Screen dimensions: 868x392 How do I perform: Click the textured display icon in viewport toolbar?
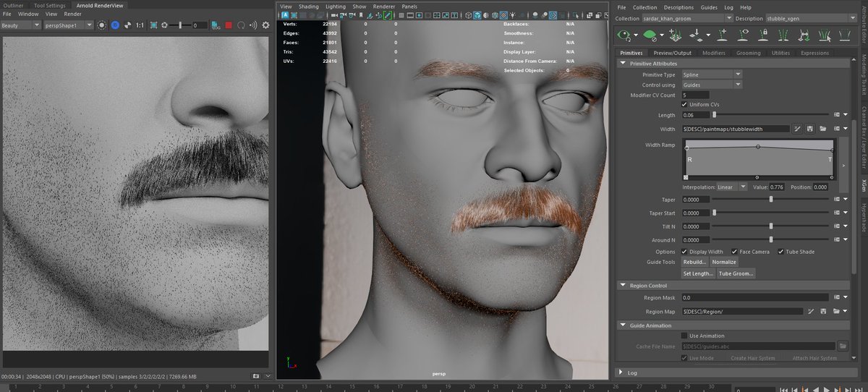coord(503,15)
